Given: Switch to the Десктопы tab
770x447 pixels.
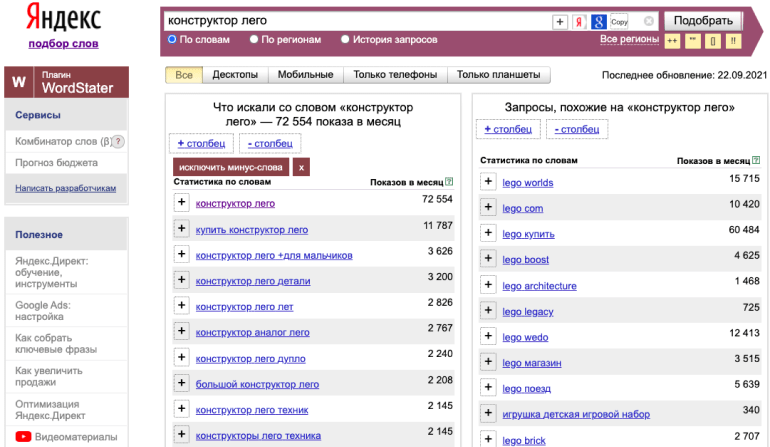Looking at the screenshot, I should tap(235, 75).
